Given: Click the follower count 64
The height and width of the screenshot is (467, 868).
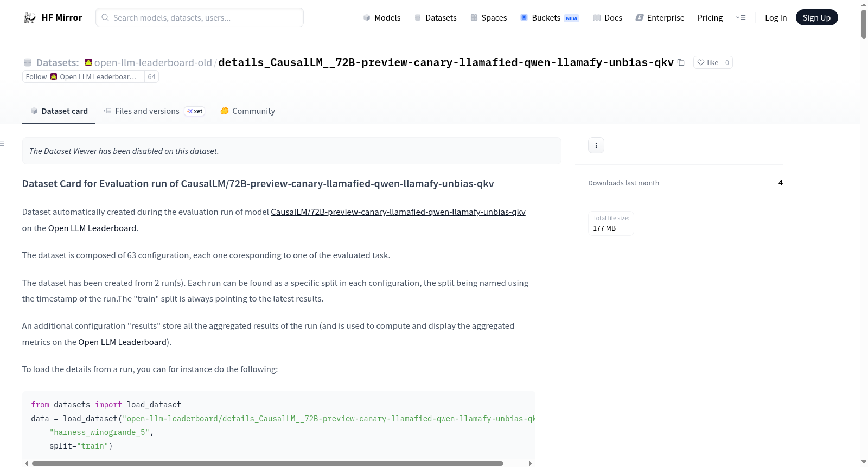Looking at the screenshot, I should coord(152,76).
